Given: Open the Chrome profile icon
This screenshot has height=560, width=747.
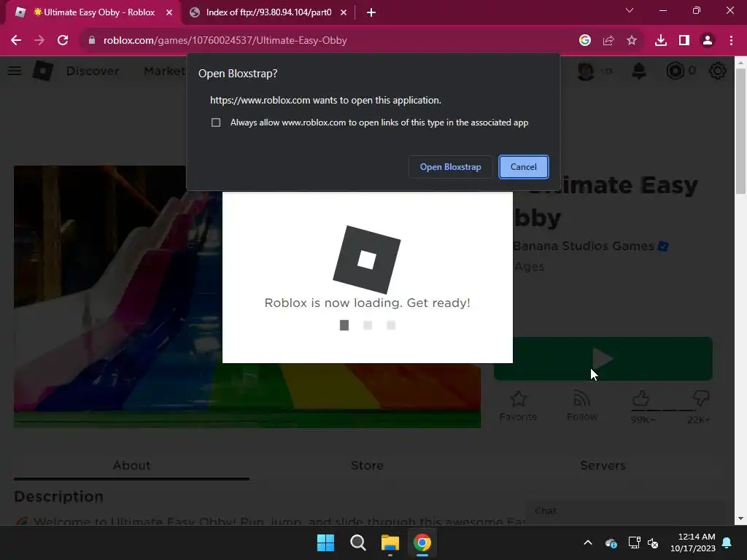Looking at the screenshot, I should (x=708, y=41).
